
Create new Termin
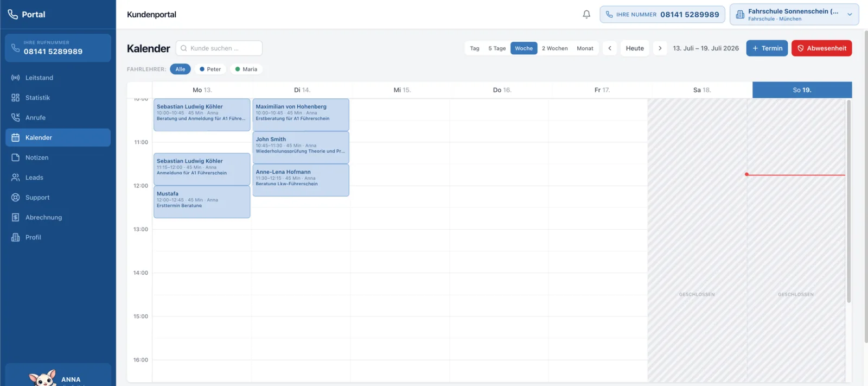767,48
